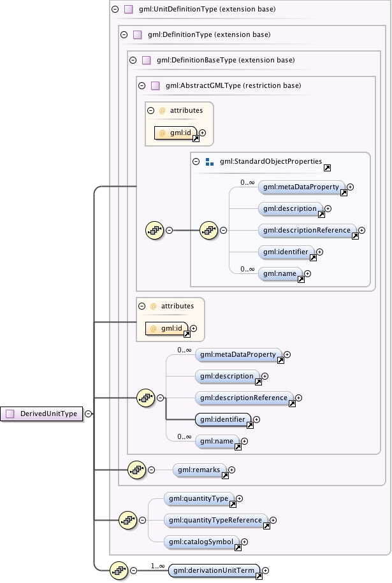Click the gml:DefinitionBaseType type icon
Screen dimensions: 392x583
(x=146, y=61)
